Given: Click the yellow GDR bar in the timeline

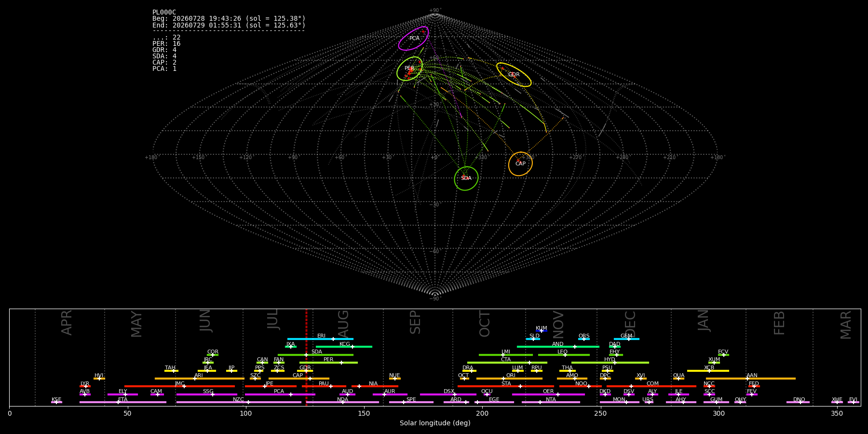Looking at the screenshot, I should coord(305,371).
